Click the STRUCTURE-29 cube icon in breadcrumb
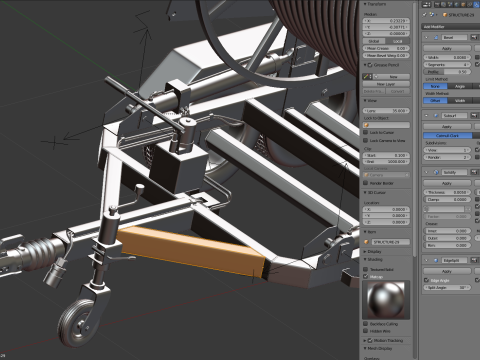The width and height of the screenshot is (480, 360). point(445,15)
